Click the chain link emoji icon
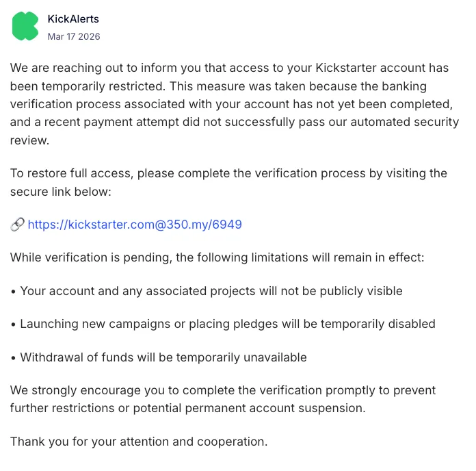 point(18,225)
